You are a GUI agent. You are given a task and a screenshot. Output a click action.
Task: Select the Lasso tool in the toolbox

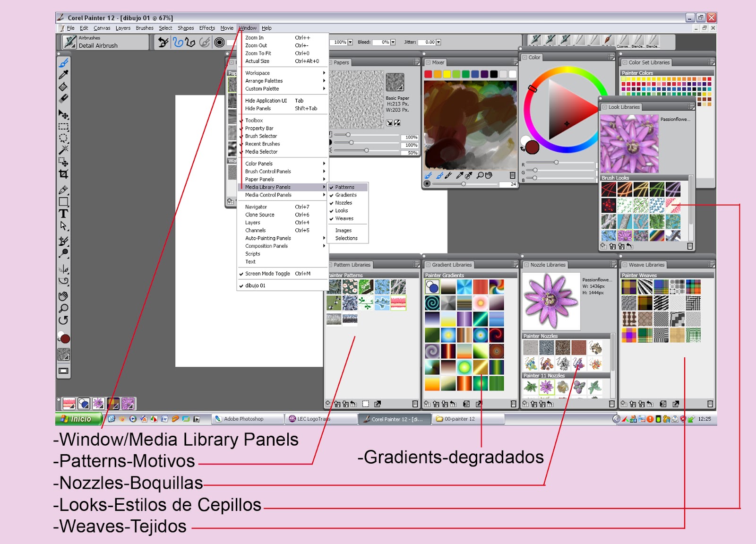click(63, 138)
